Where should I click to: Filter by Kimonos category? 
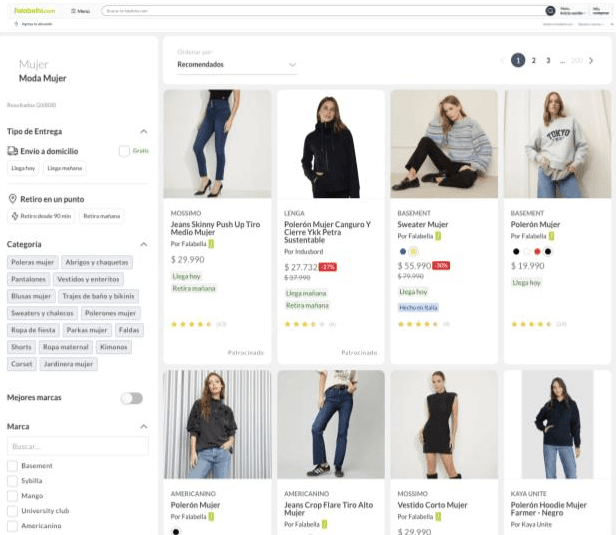coord(114,347)
